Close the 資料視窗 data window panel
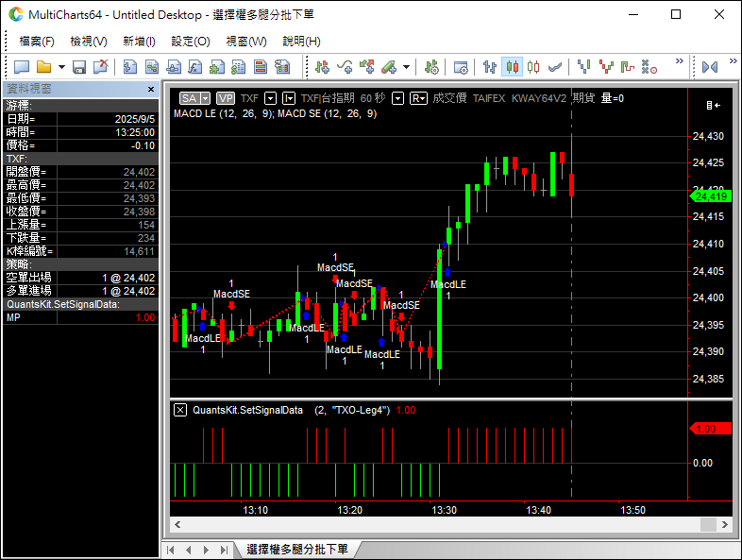 [151, 89]
